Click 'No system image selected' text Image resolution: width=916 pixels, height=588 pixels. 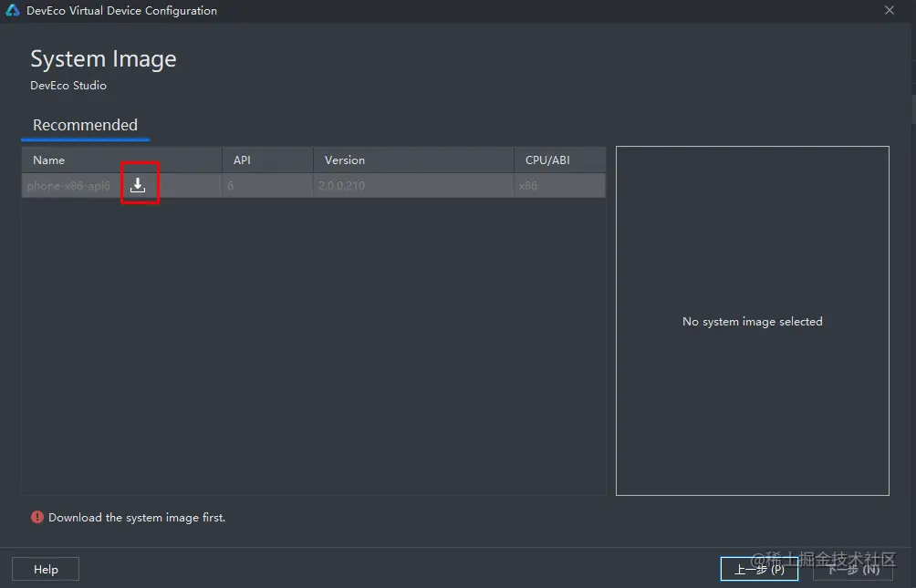753,322
